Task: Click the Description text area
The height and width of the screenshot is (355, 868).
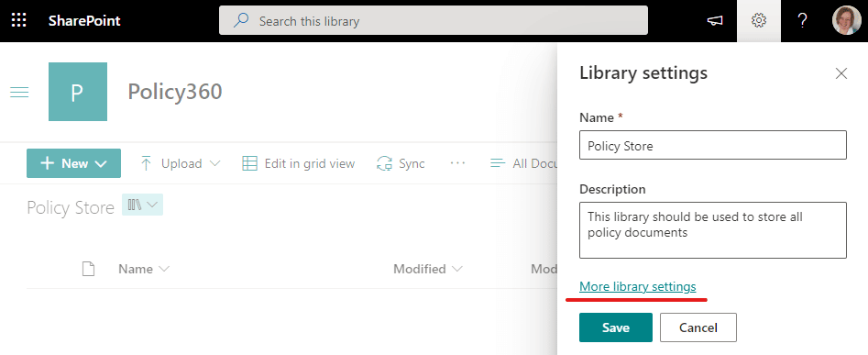Action: (713, 230)
